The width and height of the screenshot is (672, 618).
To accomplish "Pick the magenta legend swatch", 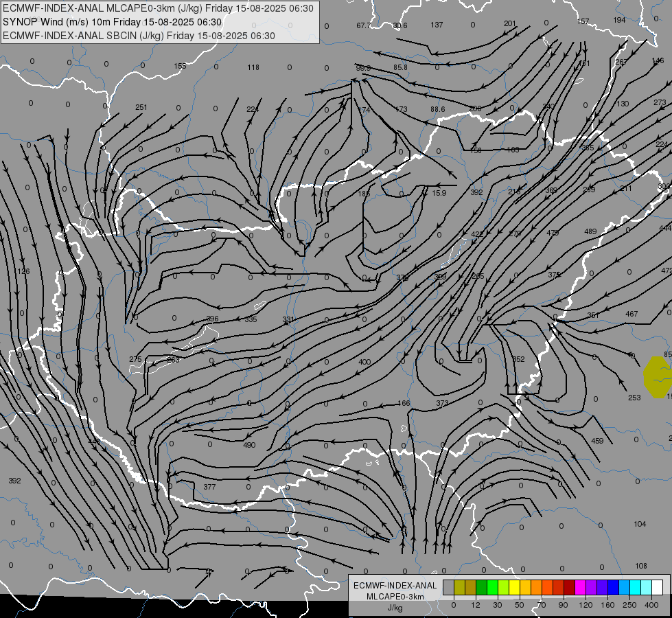I will 580,588.
